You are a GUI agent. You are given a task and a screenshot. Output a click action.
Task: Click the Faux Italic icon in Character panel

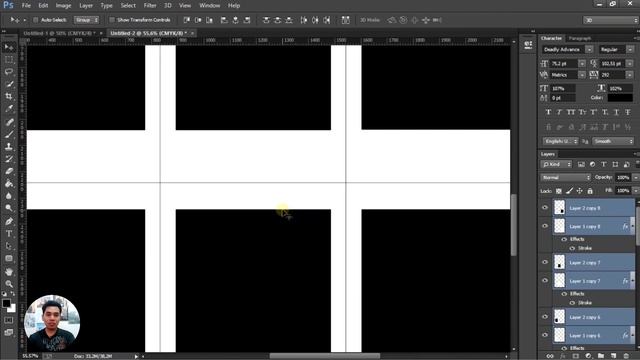[x=559, y=112]
